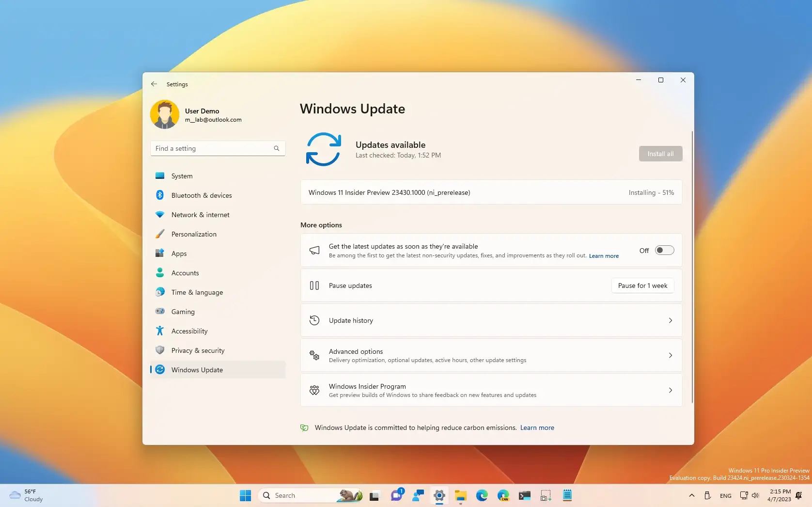Viewport: 812px width, 507px height.
Task: Click the Install all button
Action: pyautogui.click(x=660, y=154)
